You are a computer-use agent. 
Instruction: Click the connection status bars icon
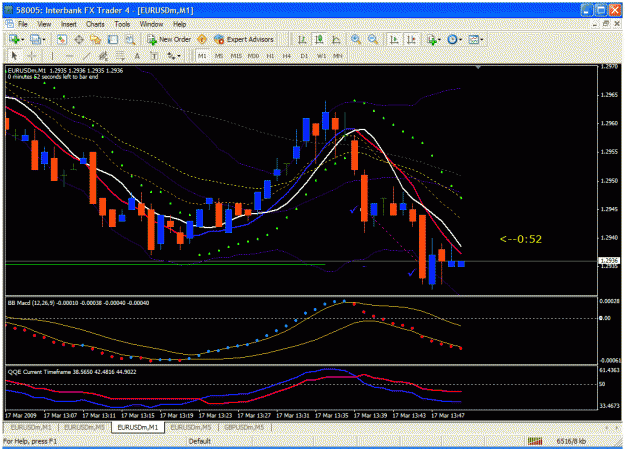(x=535, y=441)
